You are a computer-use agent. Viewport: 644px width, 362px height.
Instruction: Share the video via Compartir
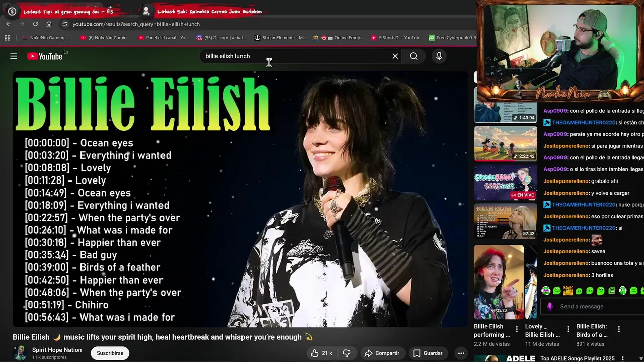[382, 353]
